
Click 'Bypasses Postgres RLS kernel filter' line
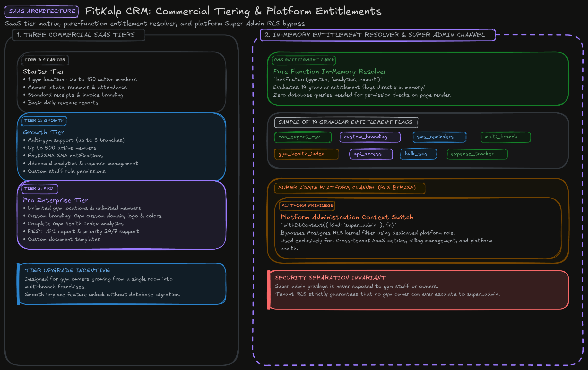(x=367, y=233)
